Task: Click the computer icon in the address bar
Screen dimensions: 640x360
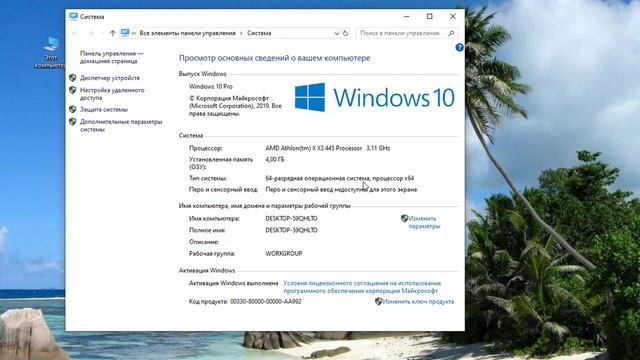Action: coord(125,33)
